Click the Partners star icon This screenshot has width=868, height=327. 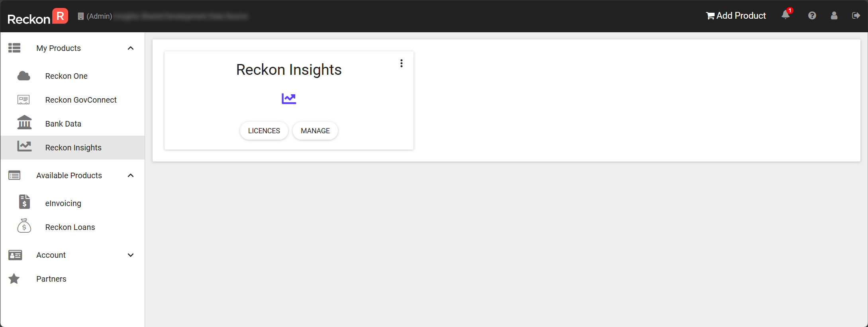coord(14,279)
